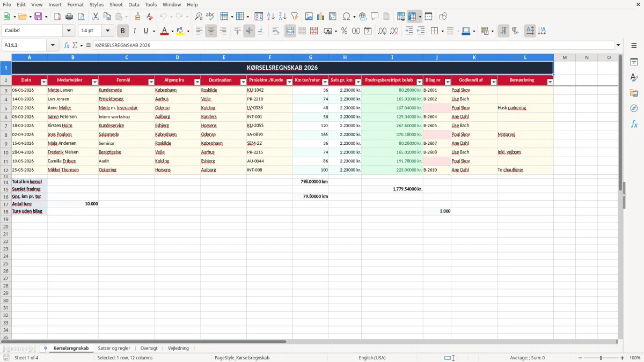Image resolution: width=644 pixels, height=362 pixels.
Task: Open the Tools menu
Action: 151,4
